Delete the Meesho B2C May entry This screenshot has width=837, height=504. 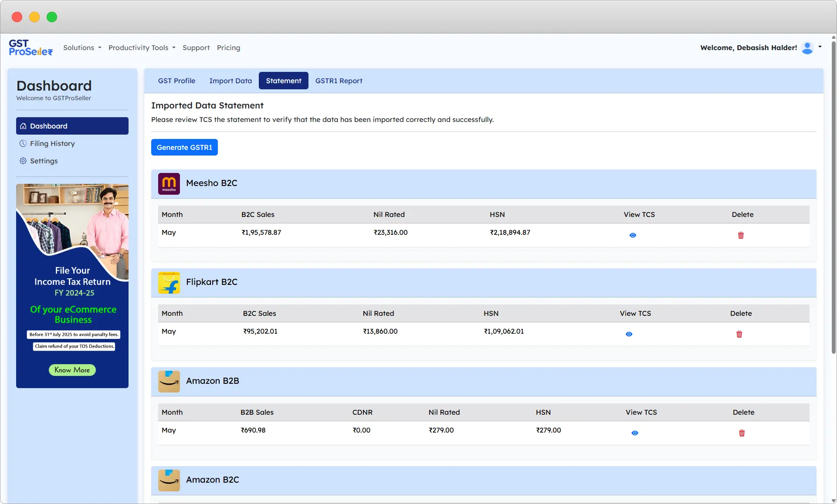(x=741, y=235)
